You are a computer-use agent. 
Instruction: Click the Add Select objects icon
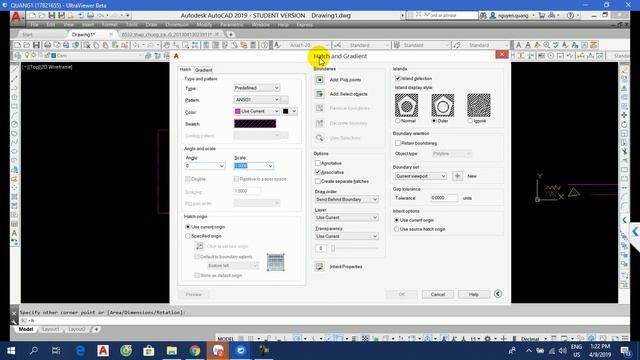coord(320,94)
